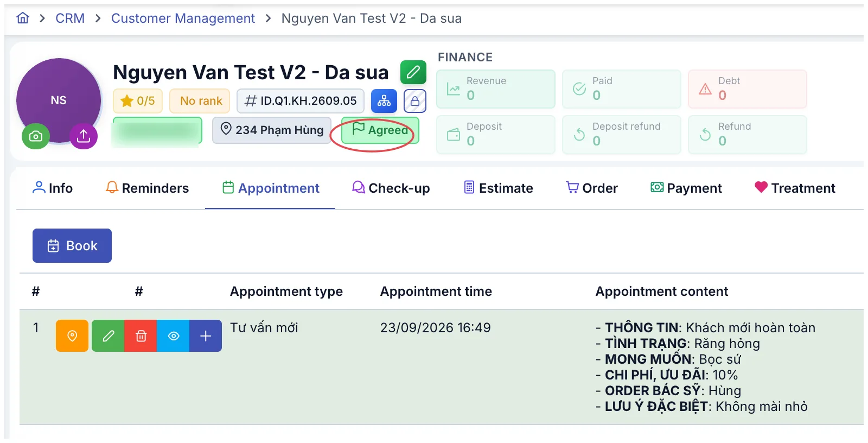The width and height of the screenshot is (868, 443).
Task: Go to home via breadcrumb house icon
Action: click(23, 18)
